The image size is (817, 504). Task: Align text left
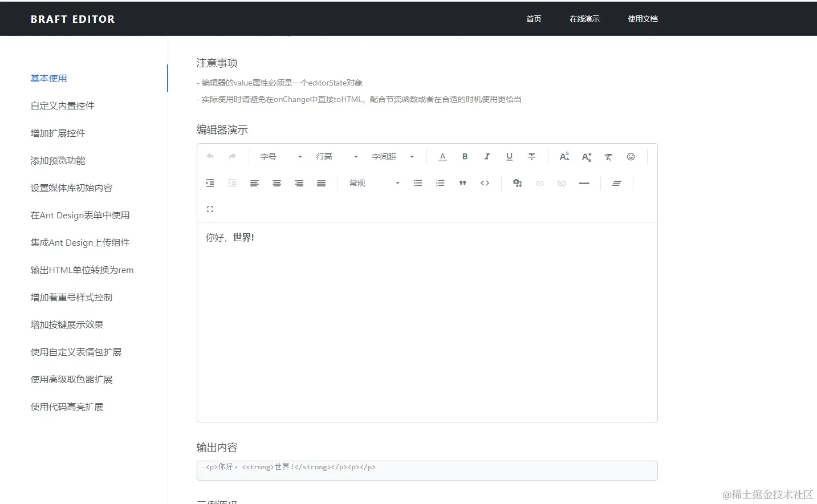(x=254, y=183)
